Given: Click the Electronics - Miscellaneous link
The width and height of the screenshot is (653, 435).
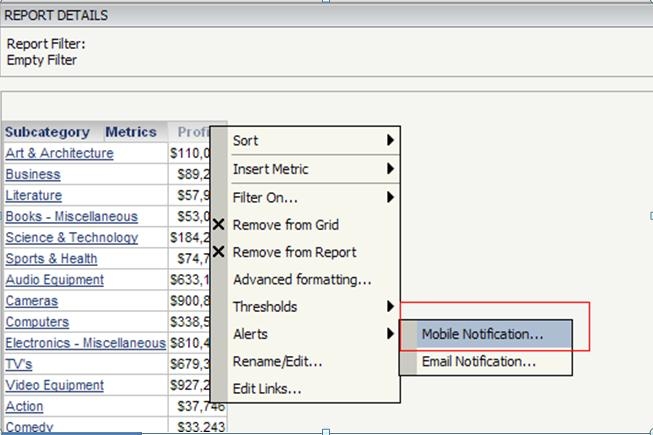Looking at the screenshot, I should click(85, 343).
